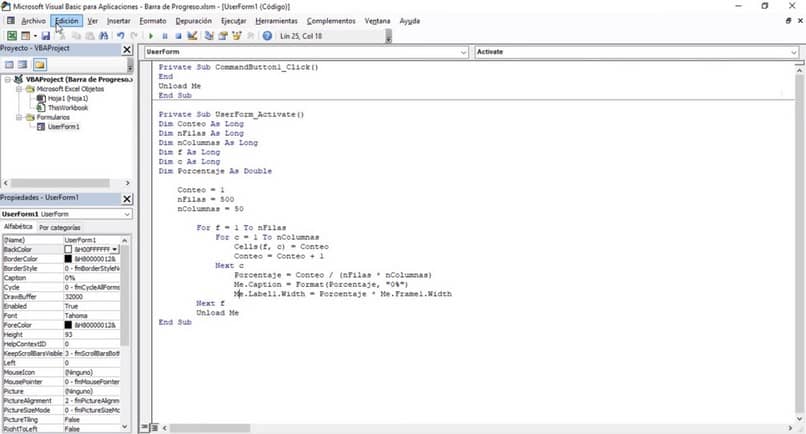This screenshot has width=806, height=434.
Task: Click the Undo arrow in the toolbar
Action: pyautogui.click(x=120, y=36)
